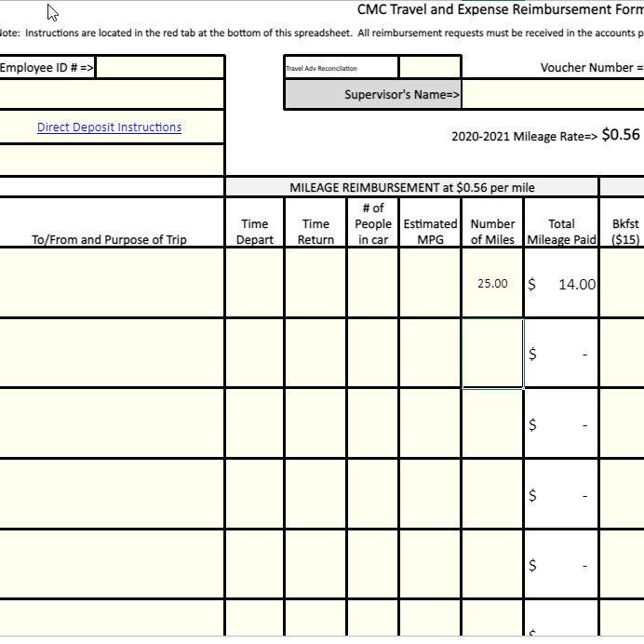644x644 pixels.
Task: Select the Travel Adv Reconciliation entry cell
Action: tap(430, 67)
